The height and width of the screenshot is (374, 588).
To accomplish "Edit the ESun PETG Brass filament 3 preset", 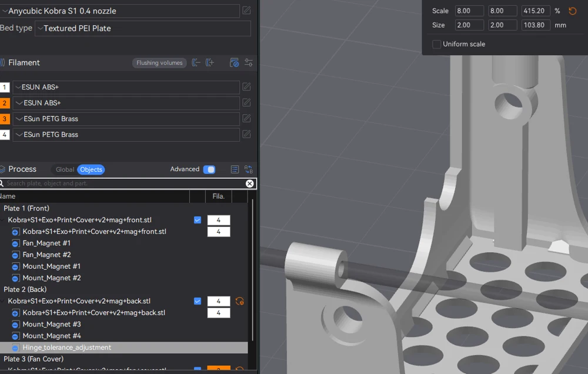I will [246, 119].
